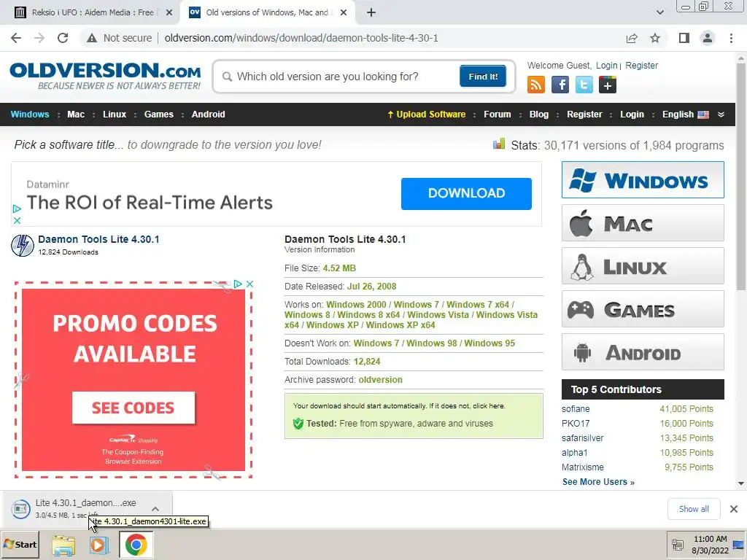The width and height of the screenshot is (747, 560).
Task: Open the Chrome profile avatar
Action: (x=708, y=38)
